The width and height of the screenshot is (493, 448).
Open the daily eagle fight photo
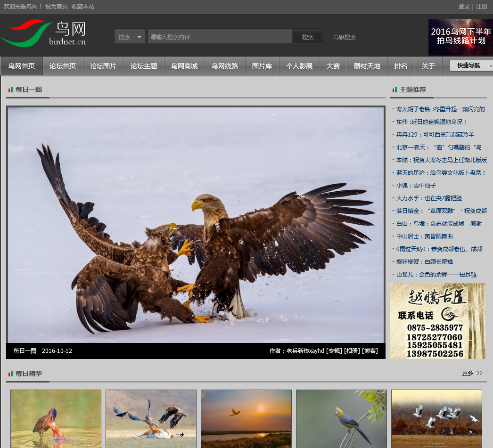196,225
